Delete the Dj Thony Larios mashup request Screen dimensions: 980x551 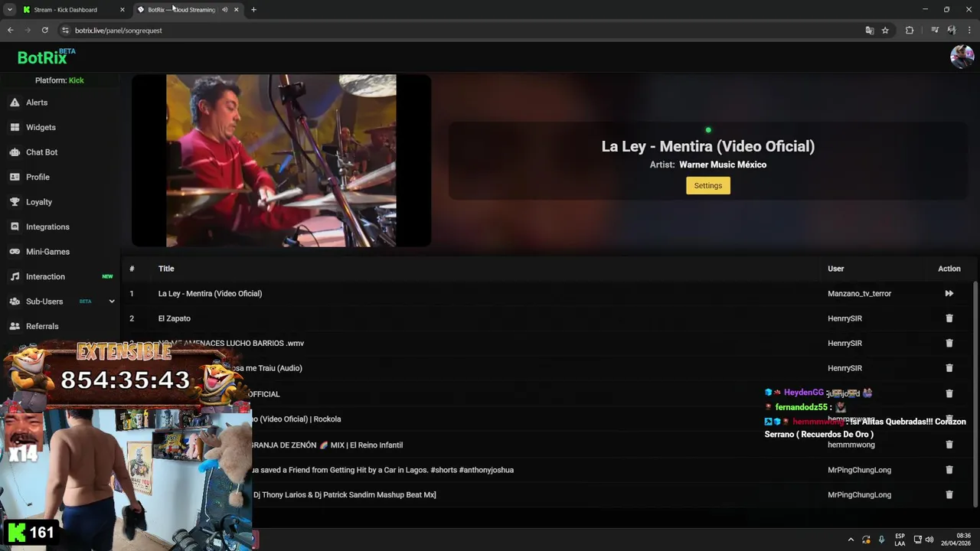point(949,495)
